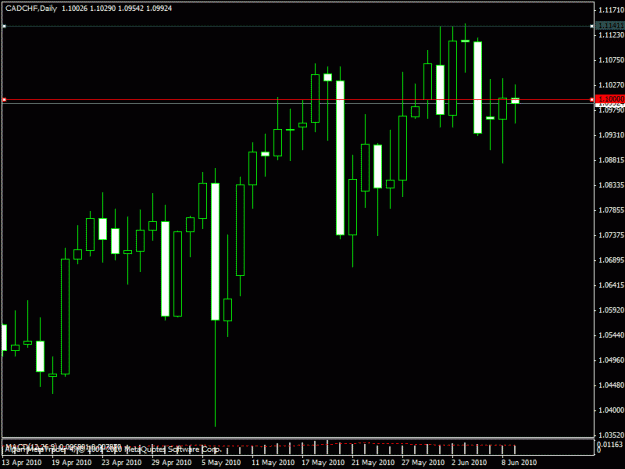Viewport: 625px width, 469px height.
Task: Click the 5 May 2010 date label
Action: (x=221, y=462)
